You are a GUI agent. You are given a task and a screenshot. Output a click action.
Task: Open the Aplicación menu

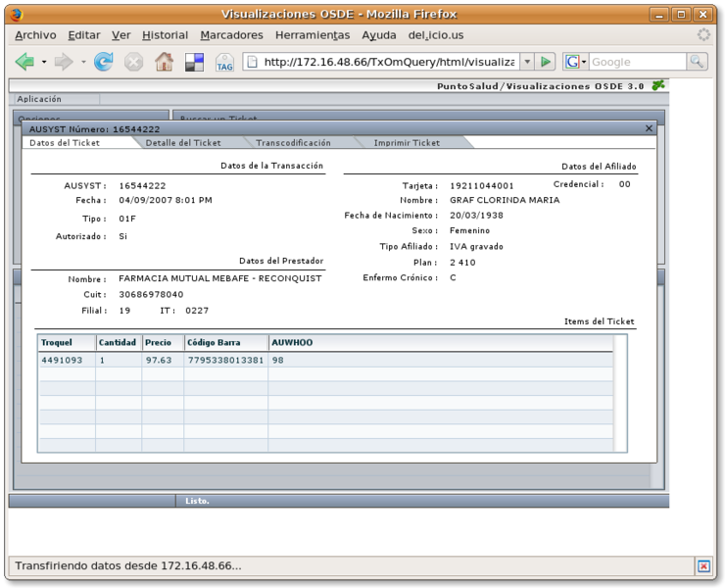click(39, 99)
